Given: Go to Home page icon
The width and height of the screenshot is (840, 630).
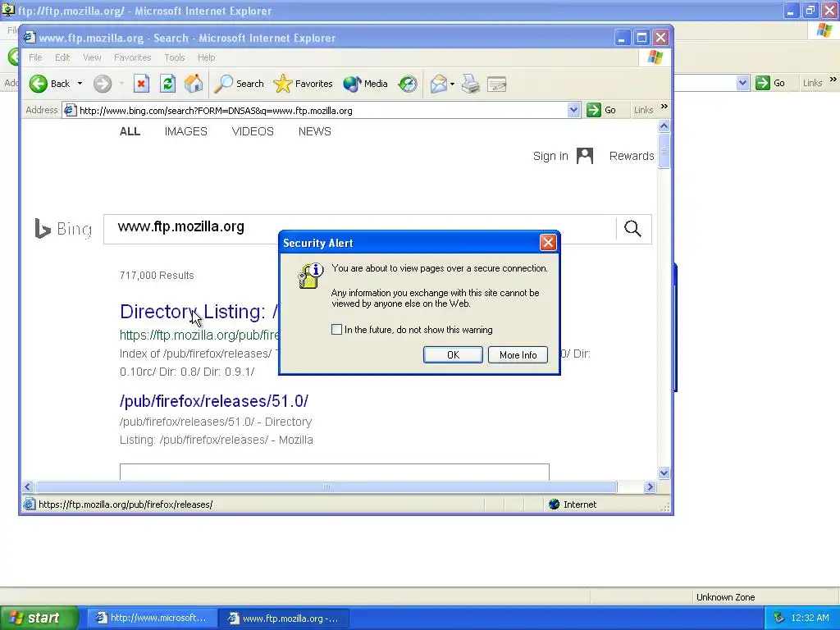Looking at the screenshot, I should pyautogui.click(x=194, y=84).
